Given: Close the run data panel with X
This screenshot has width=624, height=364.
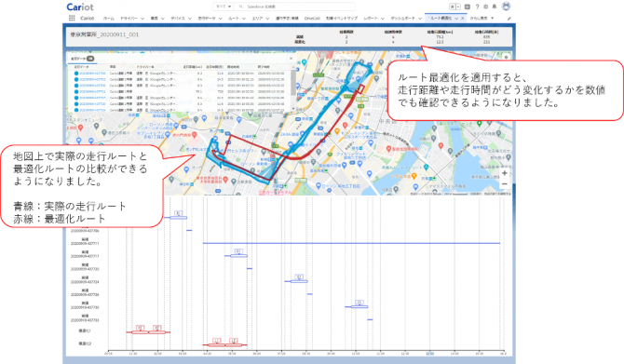Looking at the screenshot, I should point(291,59).
